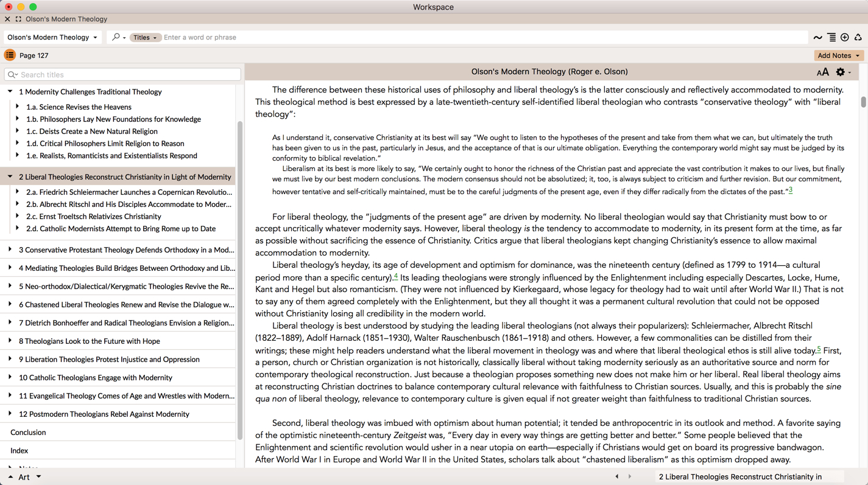The height and width of the screenshot is (485, 868).
Task: Open the Olson's Modern Theology module dropdown
Action: (x=52, y=37)
